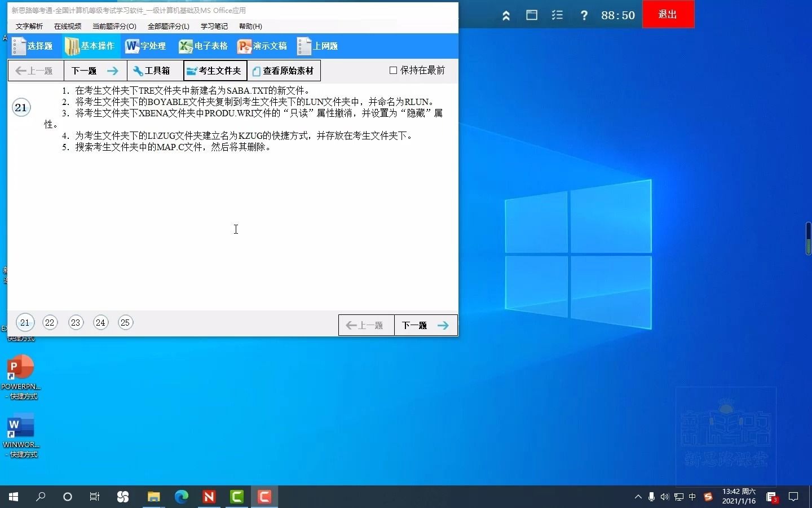812x508 pixels.
Task: Click the double up-arrow collapse control
Action: 506,15
